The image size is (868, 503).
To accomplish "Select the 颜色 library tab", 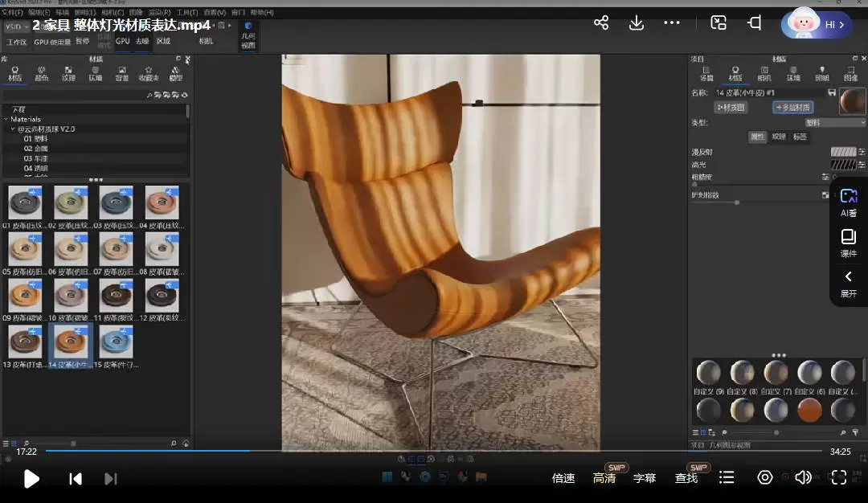I will coord(42,74).
